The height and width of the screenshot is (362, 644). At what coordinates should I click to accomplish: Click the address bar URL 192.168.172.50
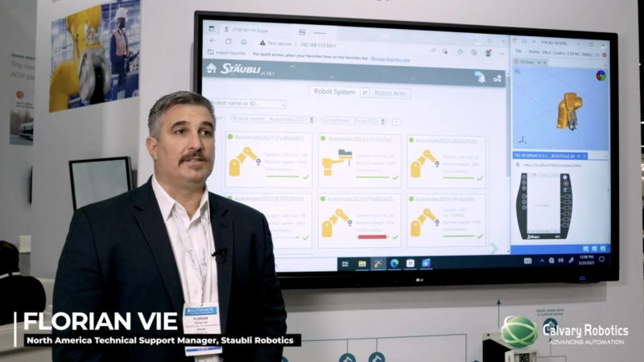(318, 45)
